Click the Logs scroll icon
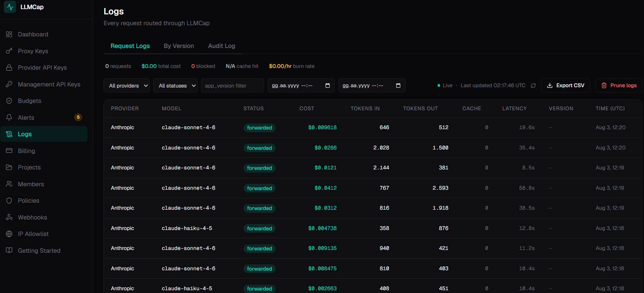 point(9,134)
